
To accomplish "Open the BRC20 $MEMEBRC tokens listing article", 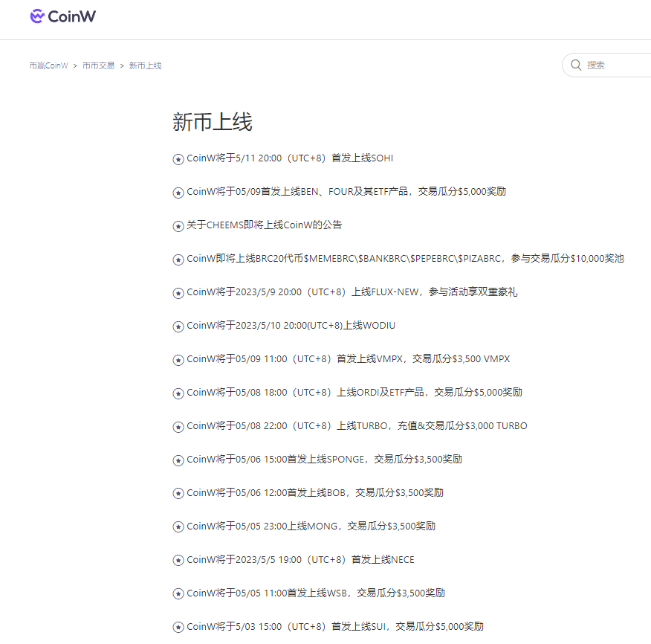I will (405, 259).
